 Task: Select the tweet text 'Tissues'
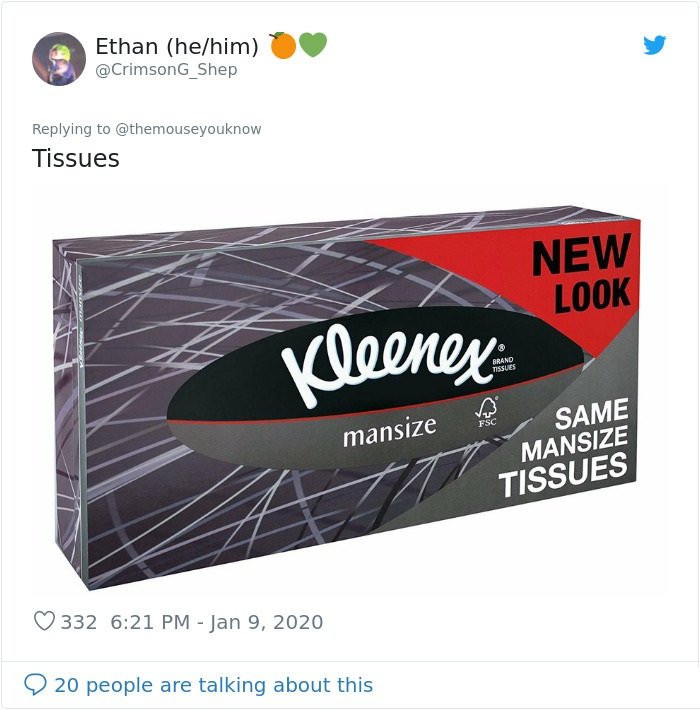[76, 158]
